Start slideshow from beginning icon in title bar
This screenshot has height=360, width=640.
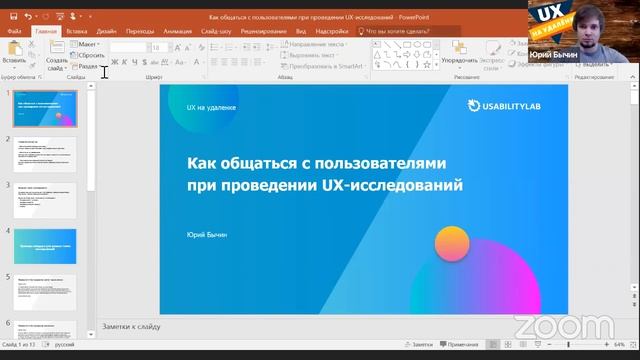(x=60, y=16)
